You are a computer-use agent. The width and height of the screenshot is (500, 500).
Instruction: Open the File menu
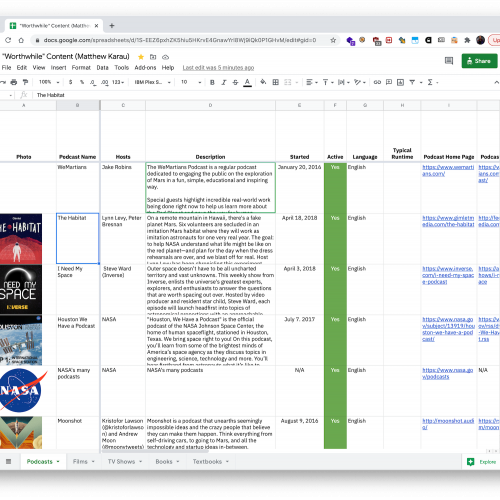pyautogui.click(x=6, y=68)
